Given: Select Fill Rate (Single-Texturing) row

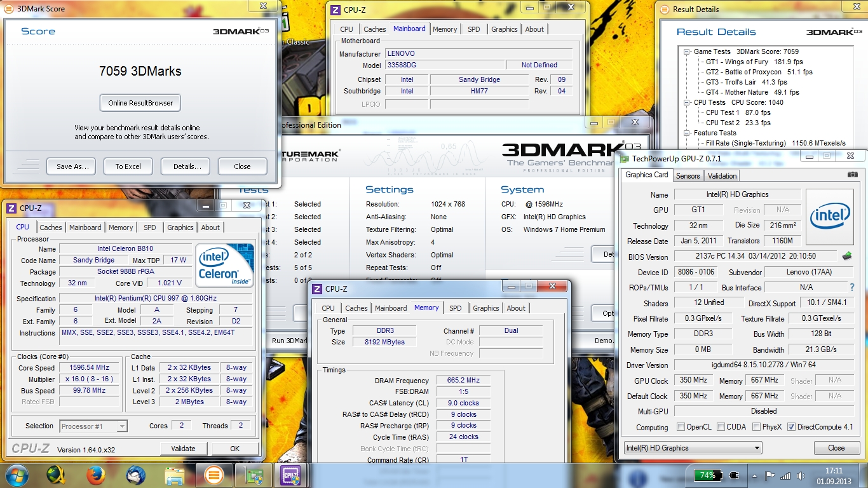Looking at the screenshot, I should (x=776, y=144).
